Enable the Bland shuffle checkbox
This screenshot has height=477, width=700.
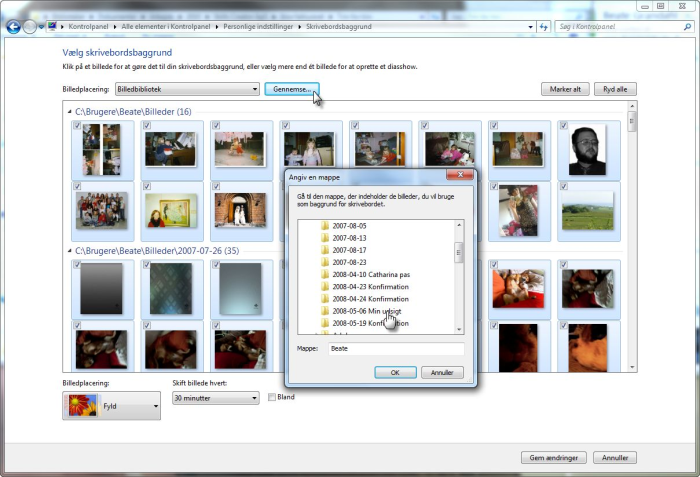click(271, 397)
